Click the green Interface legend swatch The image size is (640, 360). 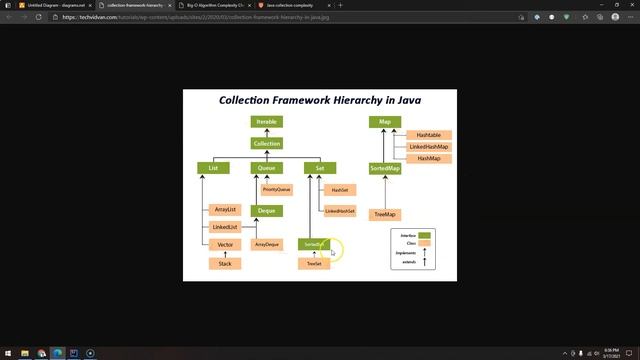point(424,236)
